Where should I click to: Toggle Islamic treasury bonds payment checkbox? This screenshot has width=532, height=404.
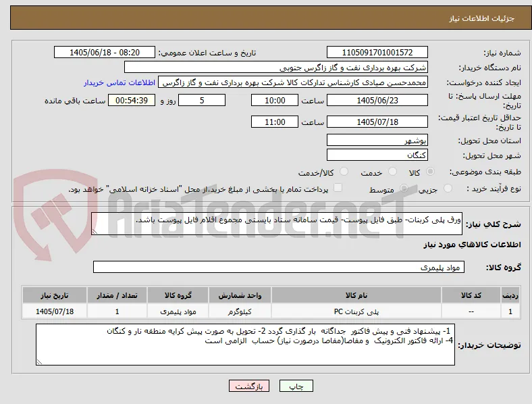tap(338, 188)
